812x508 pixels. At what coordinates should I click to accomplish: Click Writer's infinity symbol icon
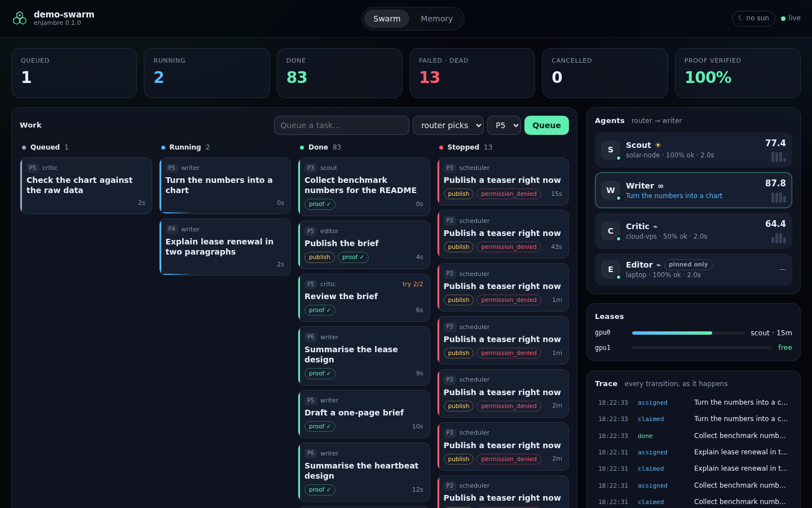click(661, 186)
